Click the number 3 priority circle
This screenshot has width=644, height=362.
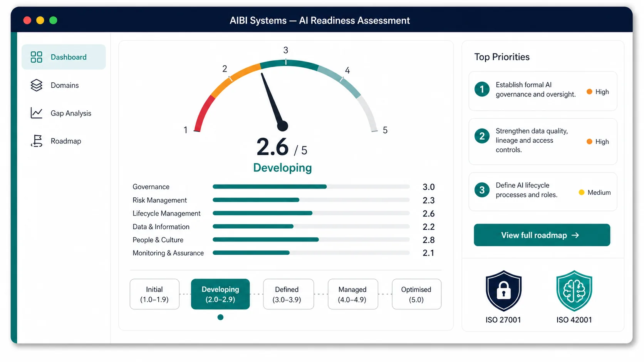pyautogui.click(x=482, y=190)
